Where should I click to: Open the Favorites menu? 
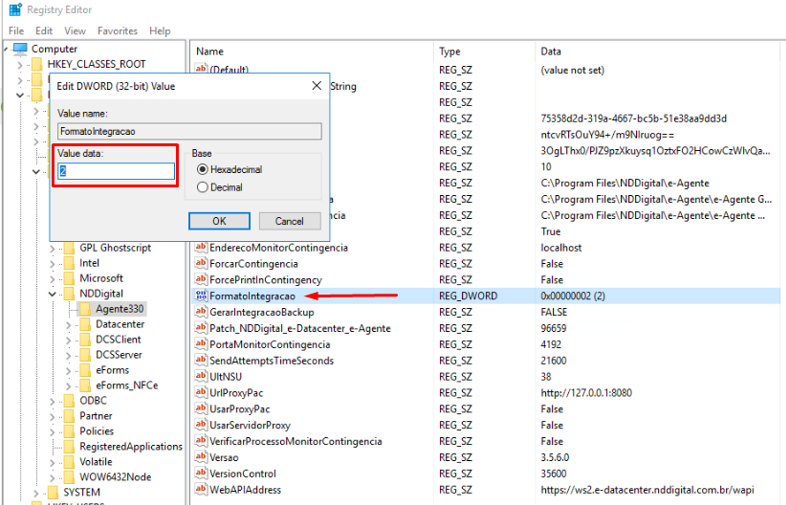click(x=118, y=31)
